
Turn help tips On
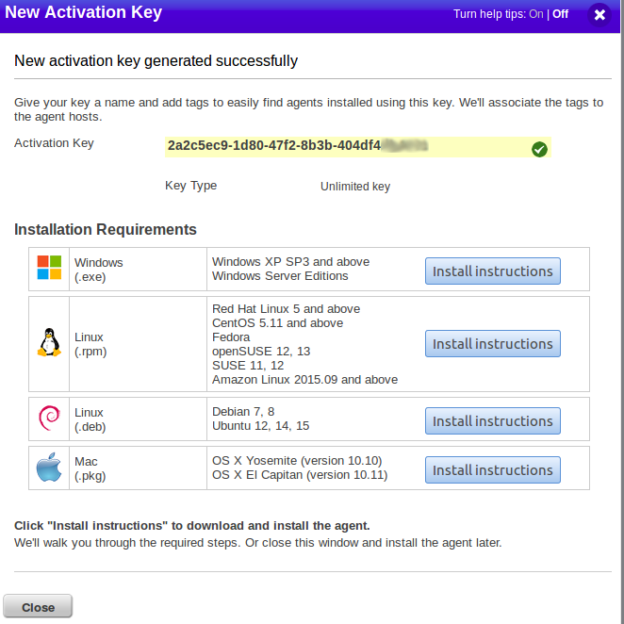(536, 14)
